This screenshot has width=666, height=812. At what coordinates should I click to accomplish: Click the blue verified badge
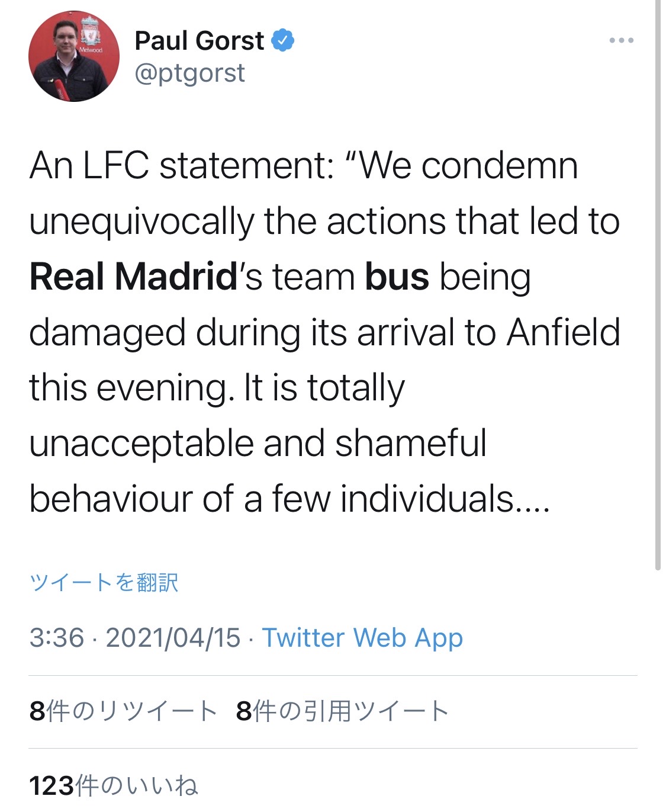(x=282, y=41)
